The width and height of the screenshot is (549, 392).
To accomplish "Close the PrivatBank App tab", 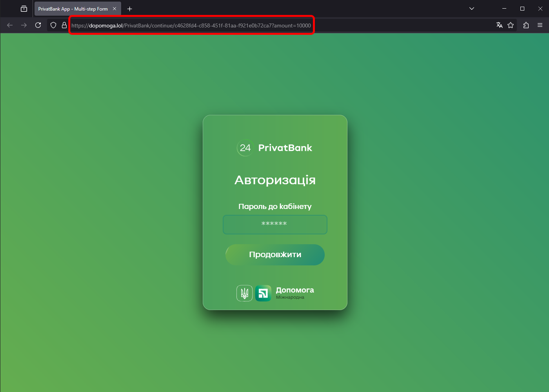I will coord(115,9).
